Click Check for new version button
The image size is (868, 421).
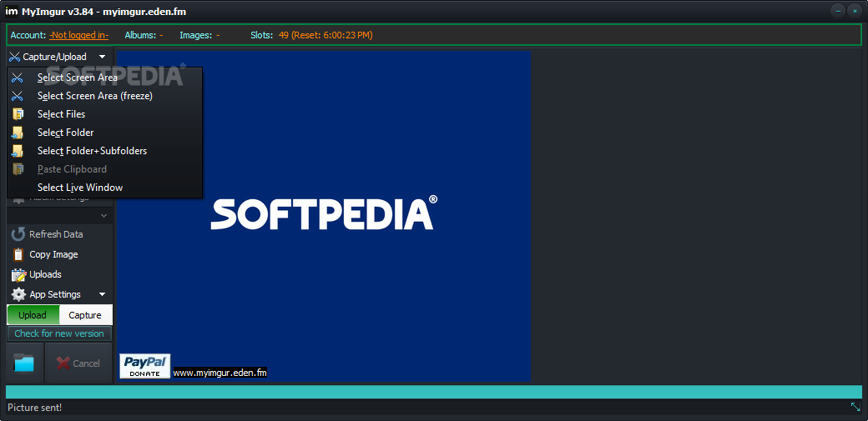pos(59,333)
